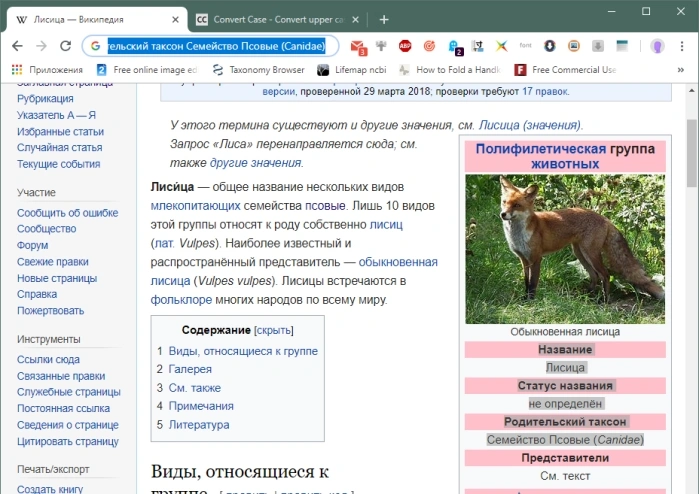The width and height of the screenshot is (699, 494).
Task: Open the Форум sidebar link
Action: pos(33,245)
